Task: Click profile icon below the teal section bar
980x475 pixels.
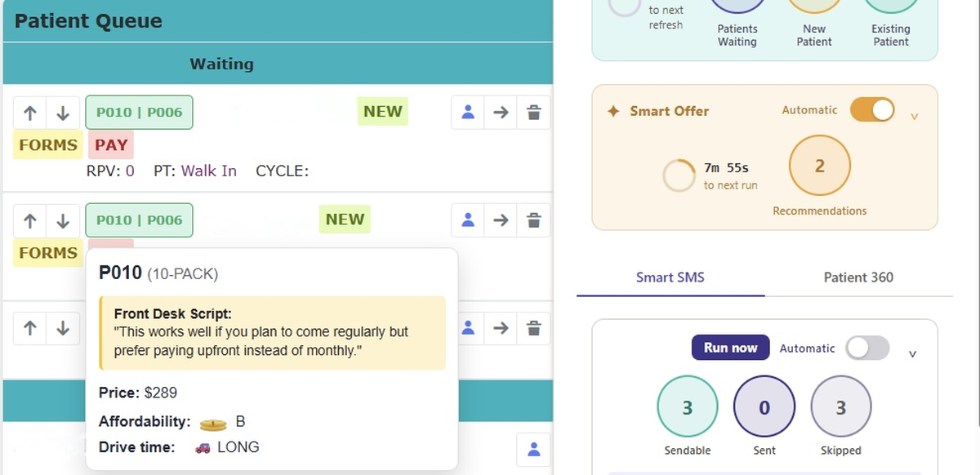Action: tap(534, 449)
